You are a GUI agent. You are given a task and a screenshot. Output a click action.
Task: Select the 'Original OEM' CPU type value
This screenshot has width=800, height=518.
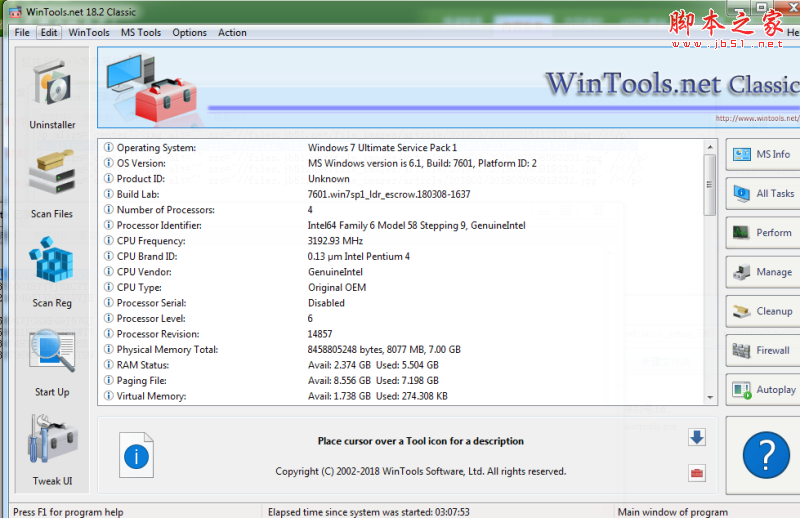pos(337,287)
